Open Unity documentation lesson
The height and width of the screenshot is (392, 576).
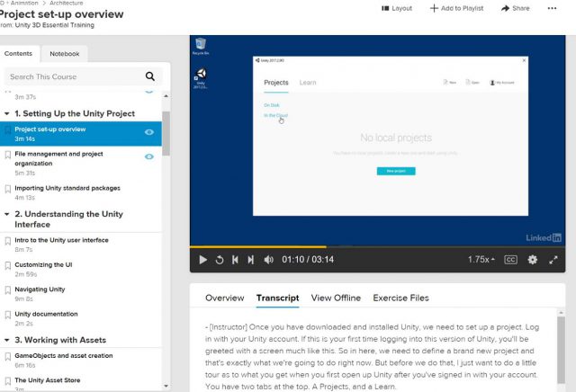pyautogui.click(x=46, y=314)
